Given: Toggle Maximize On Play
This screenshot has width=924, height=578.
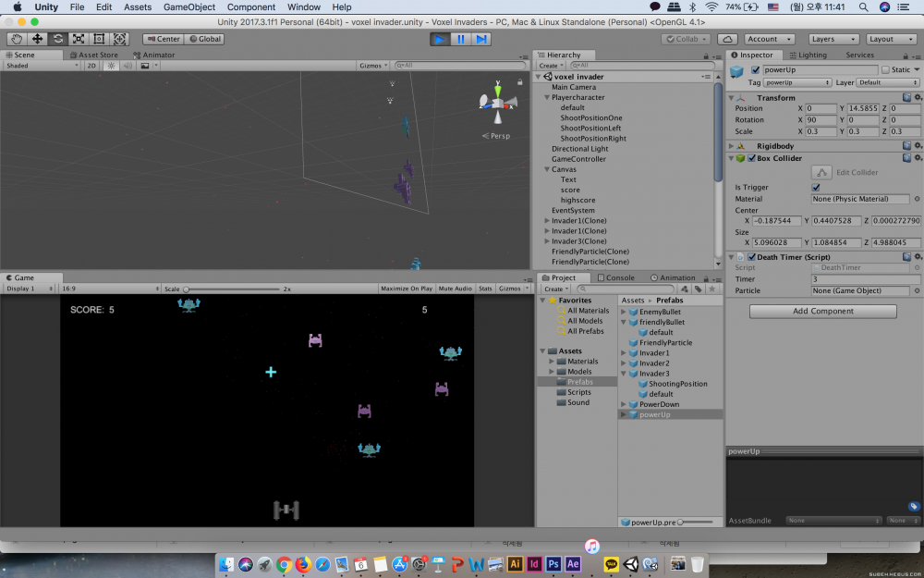Looking at the screenshot, I should (x=407, y=289).
